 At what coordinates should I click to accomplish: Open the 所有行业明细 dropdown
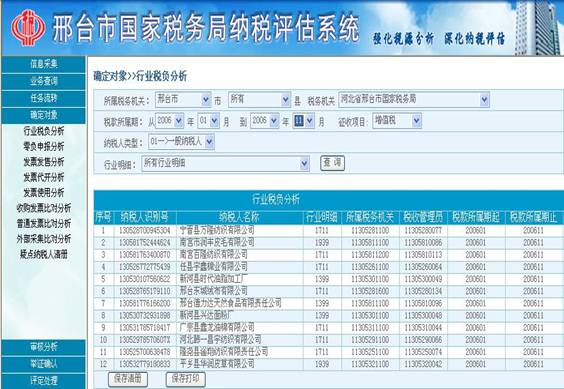[x=225, y=164]
